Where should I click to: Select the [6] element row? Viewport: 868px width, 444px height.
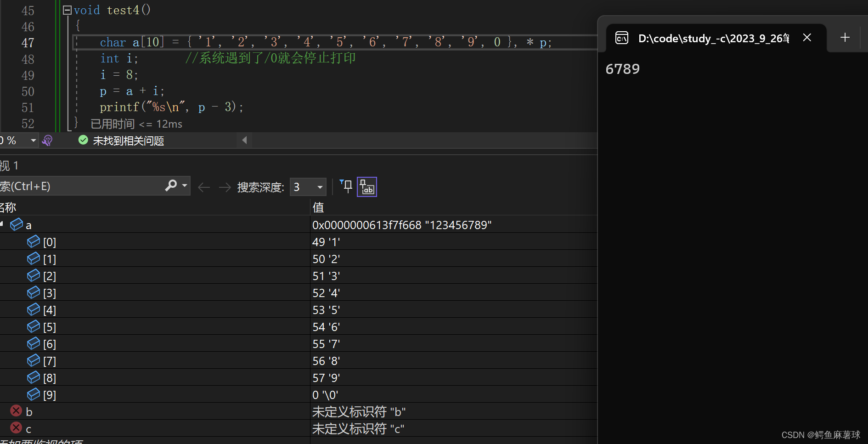(299, 343)
